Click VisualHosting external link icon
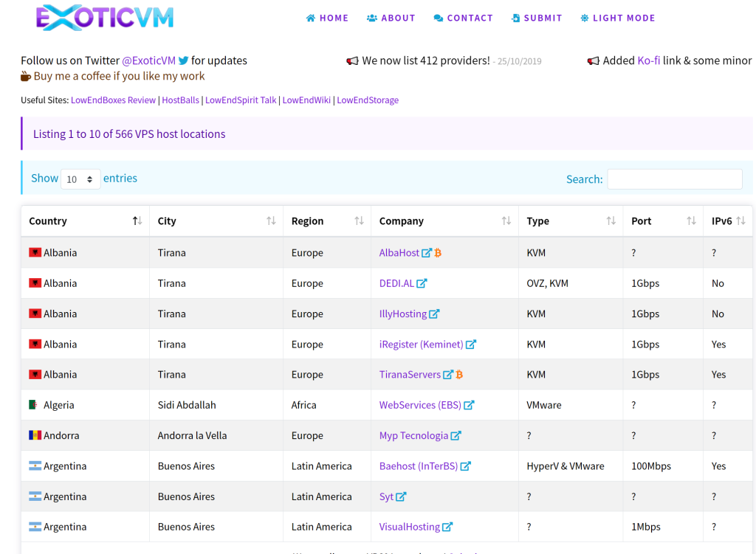 point(447,527)
